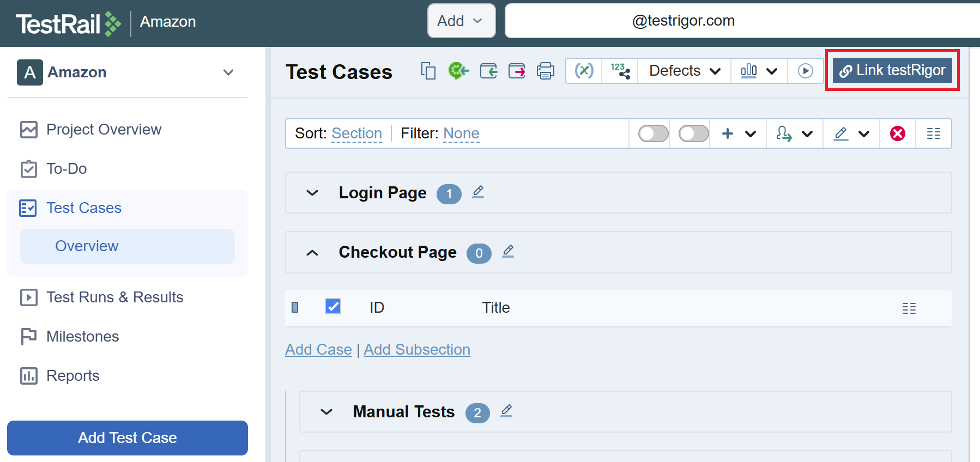Click the Link testRigor button
980x462 pixels.
(x=892, y=70)
